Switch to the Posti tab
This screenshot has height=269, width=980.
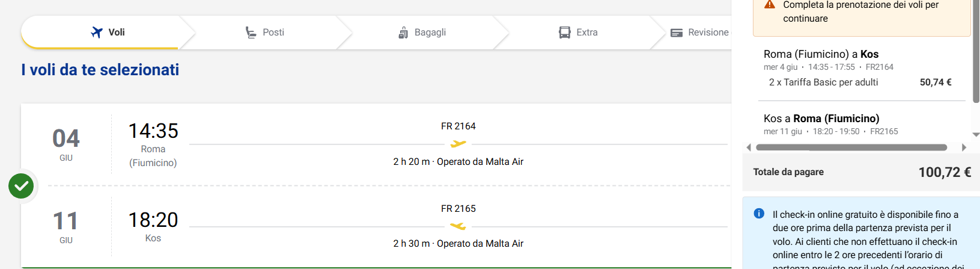pos(265,32)
